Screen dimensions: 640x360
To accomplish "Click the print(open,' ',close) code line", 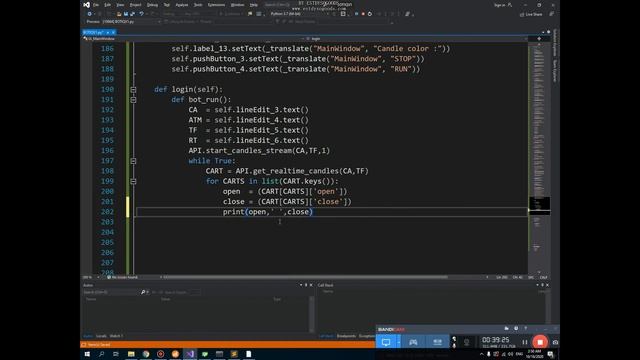I will (268, 212).
